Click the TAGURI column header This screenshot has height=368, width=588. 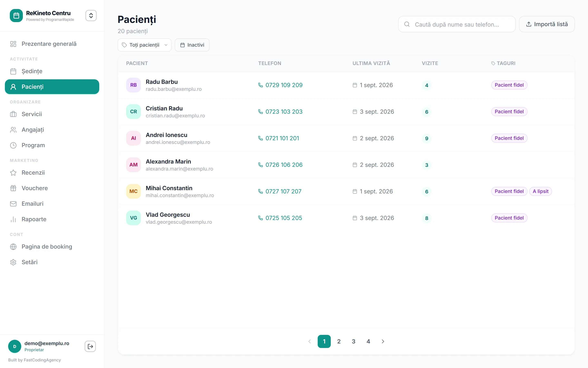point(503,64)
